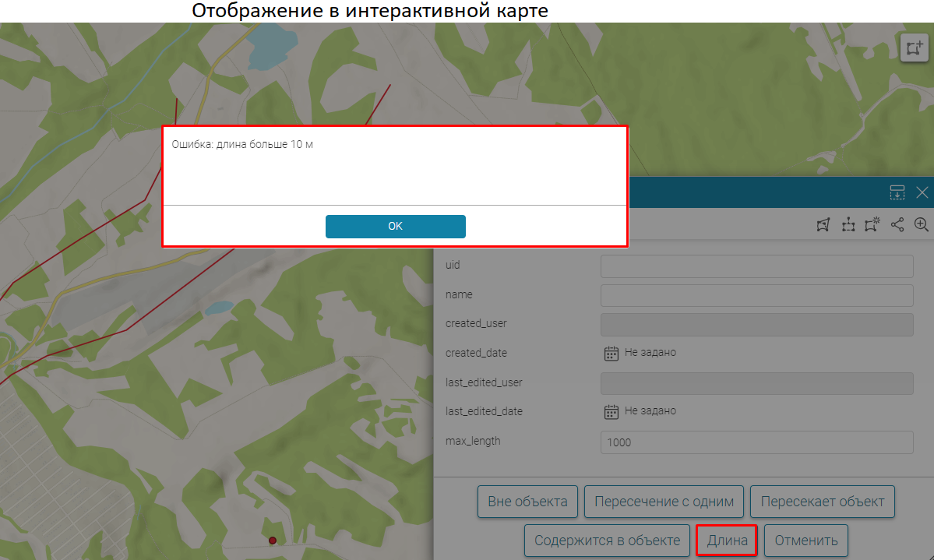Click the zoom to object magnifier
This screenshot has width=934, height=560.
[x=922, y=225]
